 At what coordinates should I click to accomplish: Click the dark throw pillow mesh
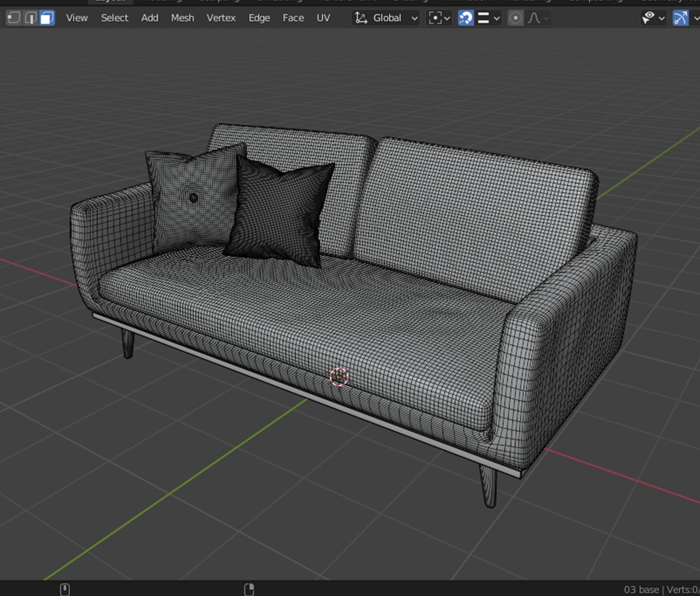[281, 212]
